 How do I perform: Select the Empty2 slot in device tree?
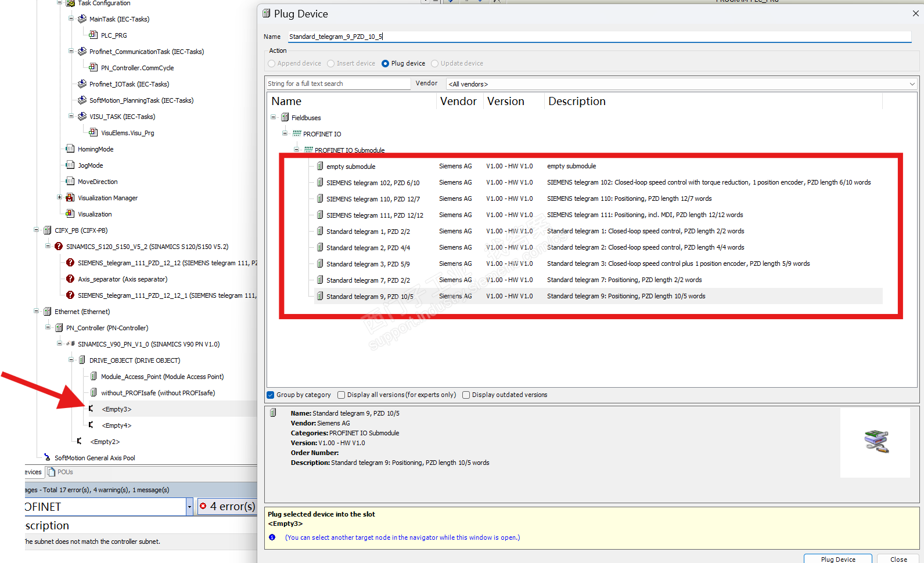pos(105,442)
